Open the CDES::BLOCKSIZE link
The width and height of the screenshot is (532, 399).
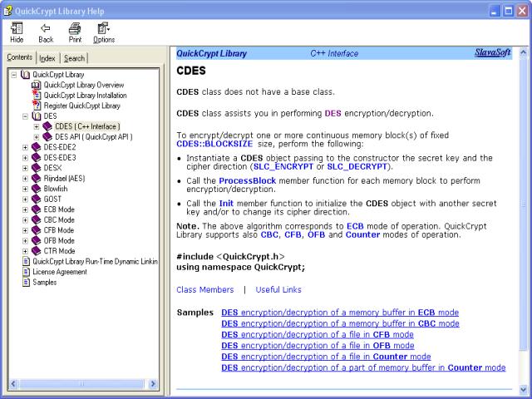click(x=214, y=144)
